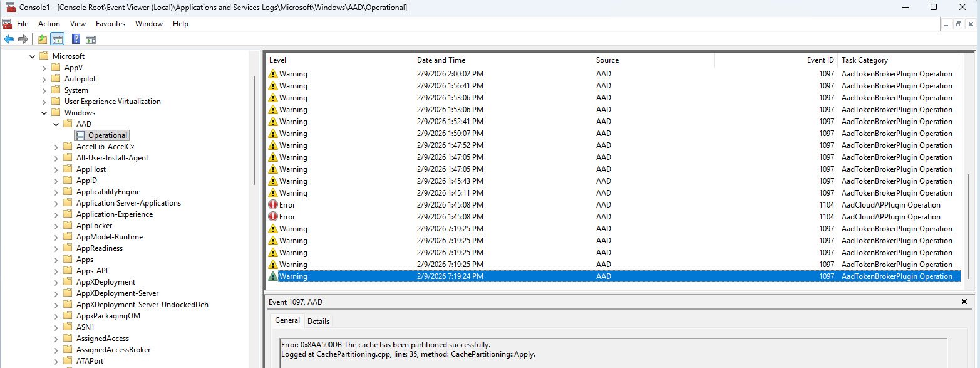Click the MMC toolbox icon beside File
This screenshot has height=368, width=980.
tap(7, 24)
